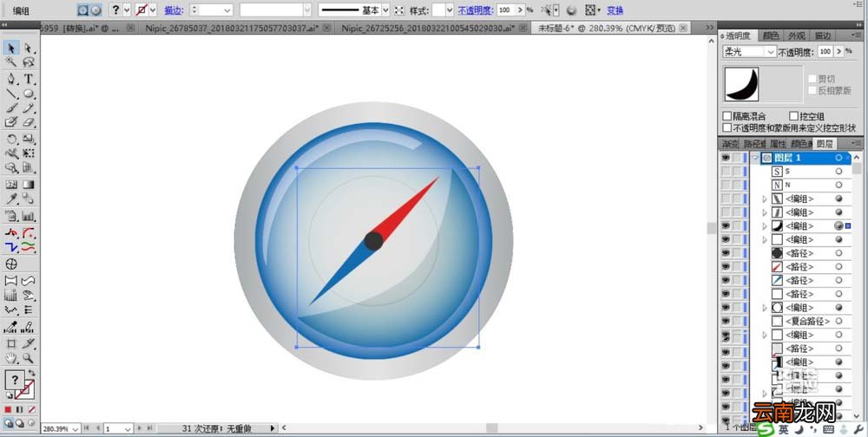Open the stroke weight 描边 dropdown
Image resolution: width=868 pixels, height=437 pixels.
click(x=227, y=10)
